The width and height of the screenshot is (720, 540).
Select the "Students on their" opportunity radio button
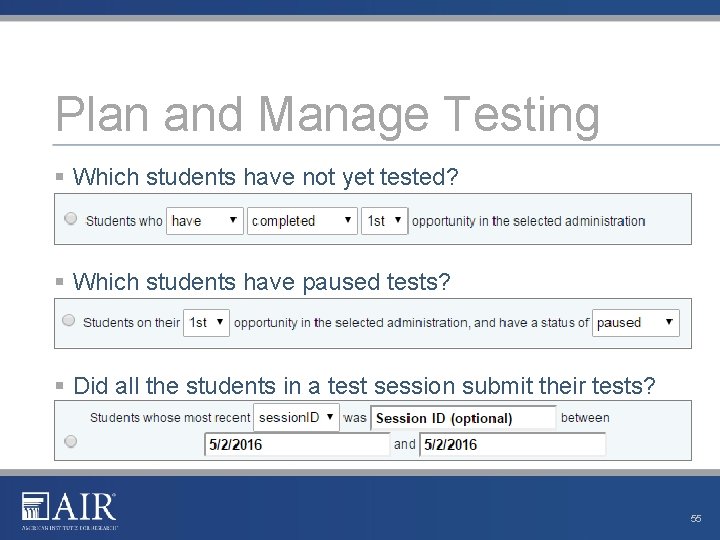(x=69, y=321)
